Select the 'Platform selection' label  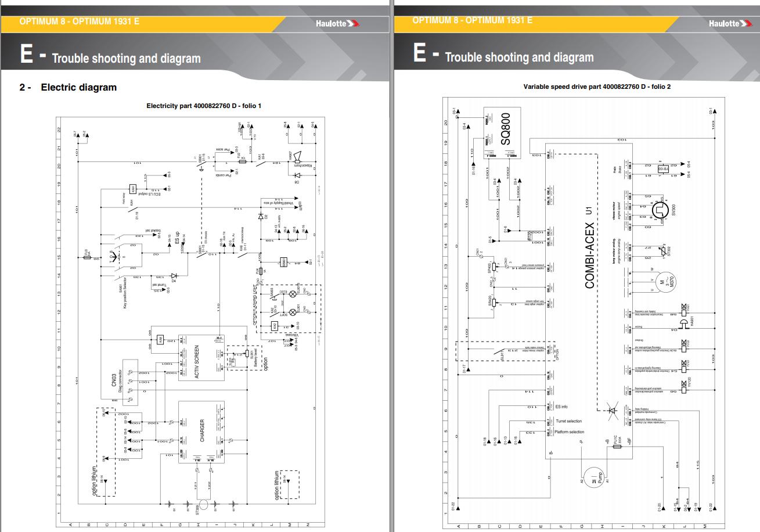click(x=570, y=432)
